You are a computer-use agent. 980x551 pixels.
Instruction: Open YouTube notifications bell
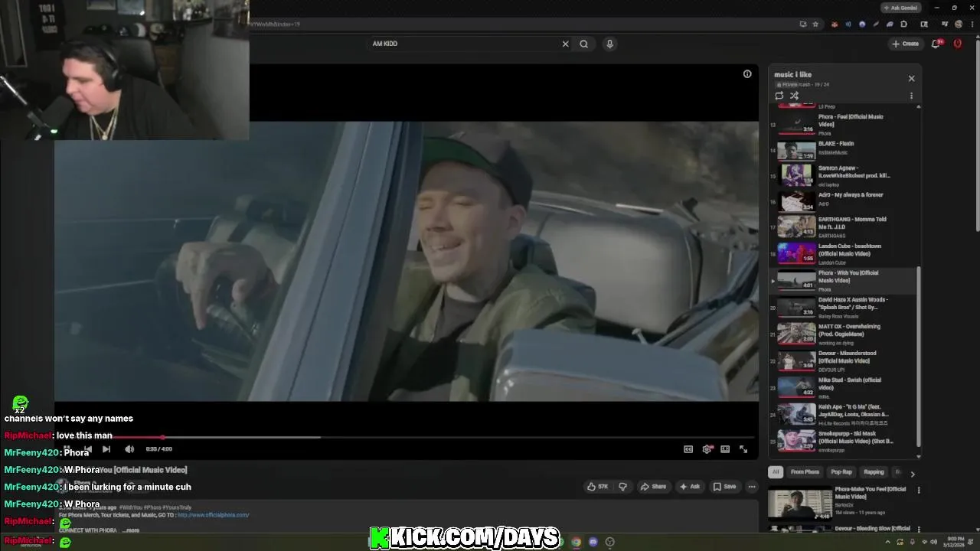(x=936, y=44)
